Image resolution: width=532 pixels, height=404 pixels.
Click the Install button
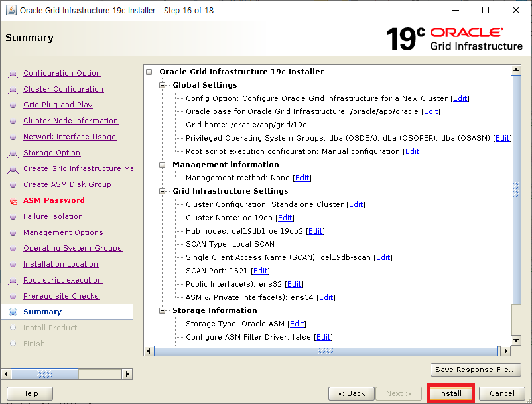450,393
